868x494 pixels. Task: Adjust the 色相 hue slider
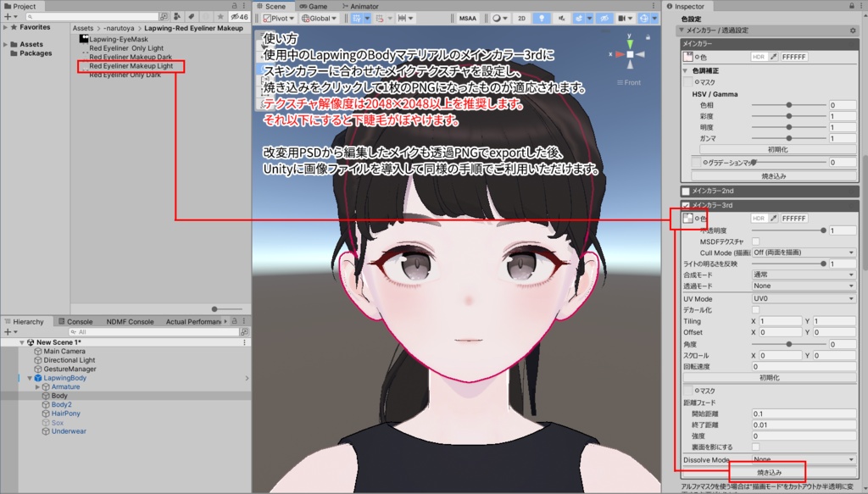pos(789,104)
